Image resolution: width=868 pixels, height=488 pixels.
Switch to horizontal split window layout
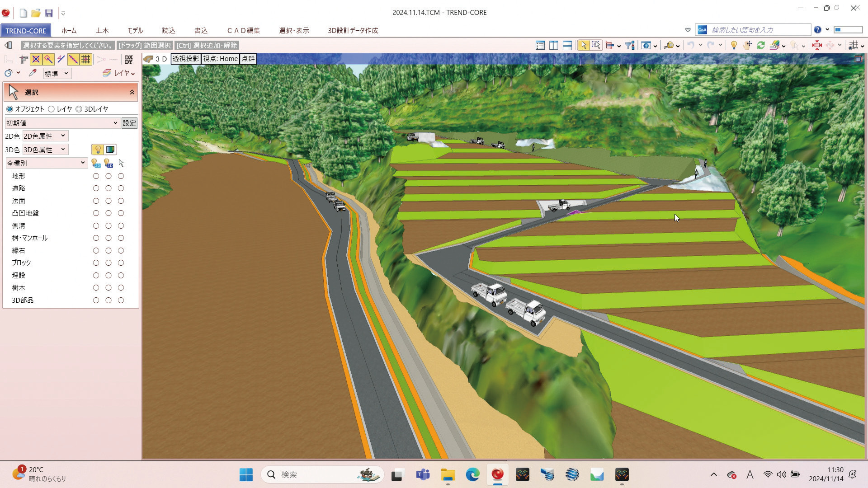click(x=567, y=45)
